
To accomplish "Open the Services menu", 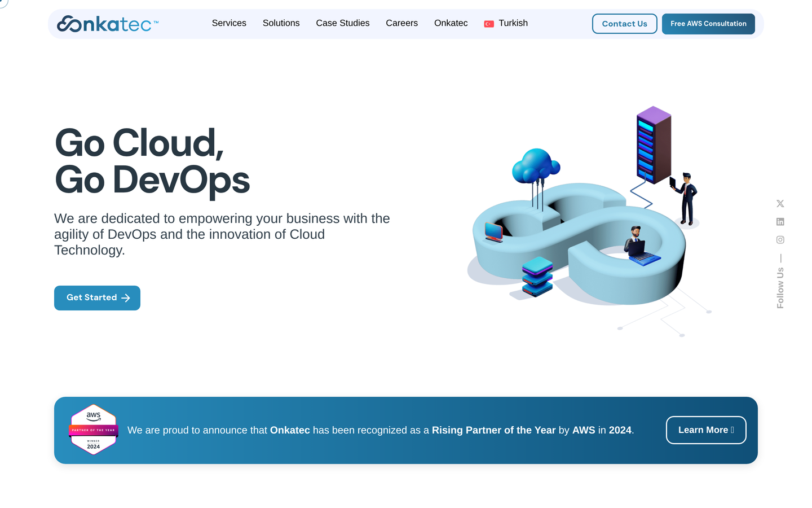I will coord(229,23).
